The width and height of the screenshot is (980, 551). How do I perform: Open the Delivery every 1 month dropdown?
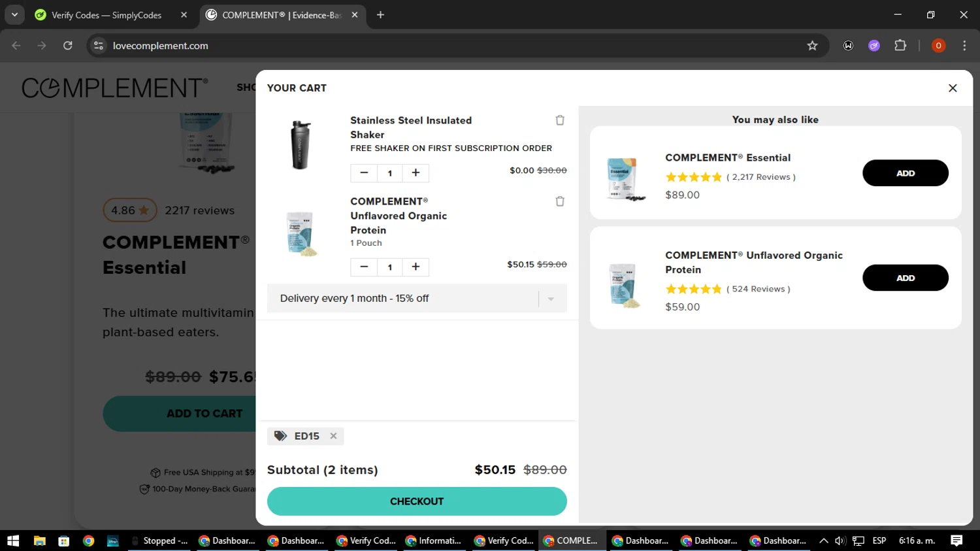click(x=417, y=298)
